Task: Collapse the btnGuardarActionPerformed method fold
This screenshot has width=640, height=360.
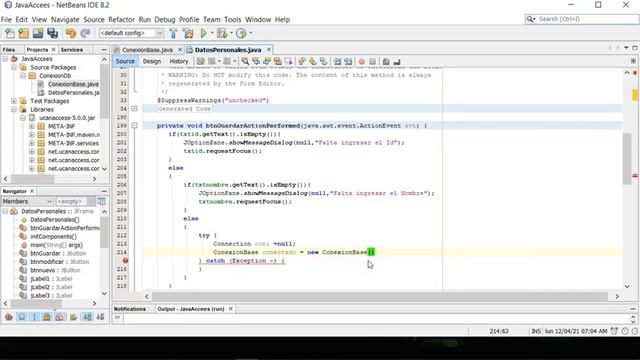Action: coord(134,126)
